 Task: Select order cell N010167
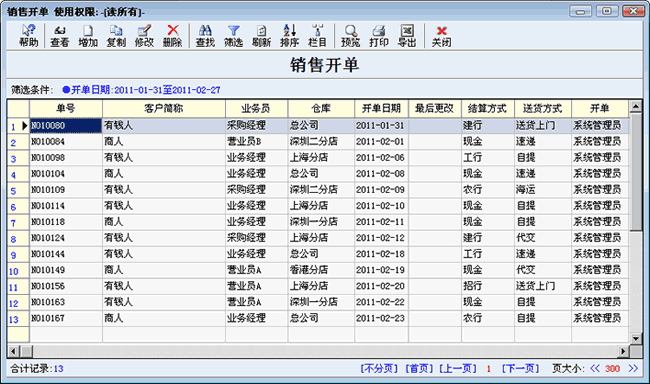[x=66, y=318]
